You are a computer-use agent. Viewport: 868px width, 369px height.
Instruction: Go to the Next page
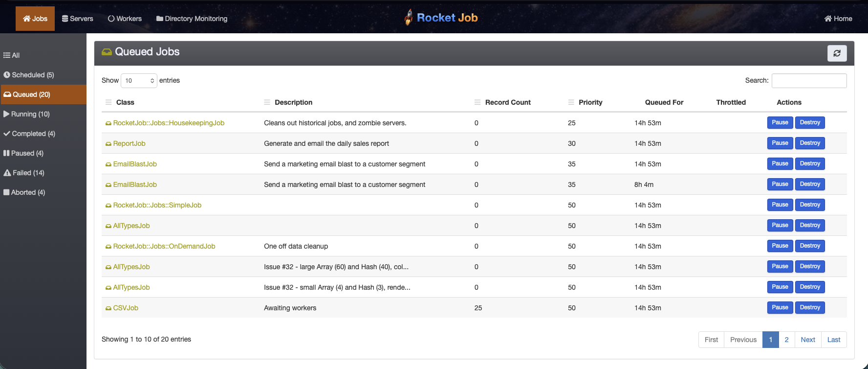point(808,340)
